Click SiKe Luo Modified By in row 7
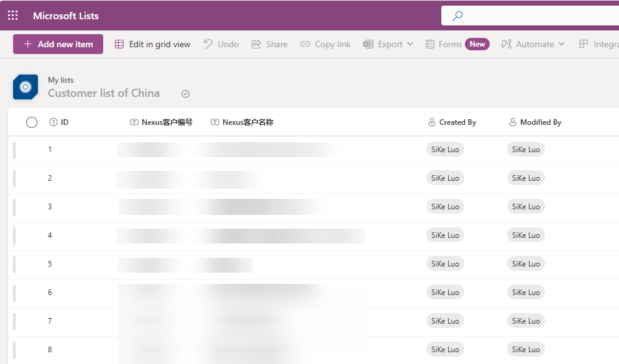The height and width of the screenshot is (364, 619). coord(526,321)
